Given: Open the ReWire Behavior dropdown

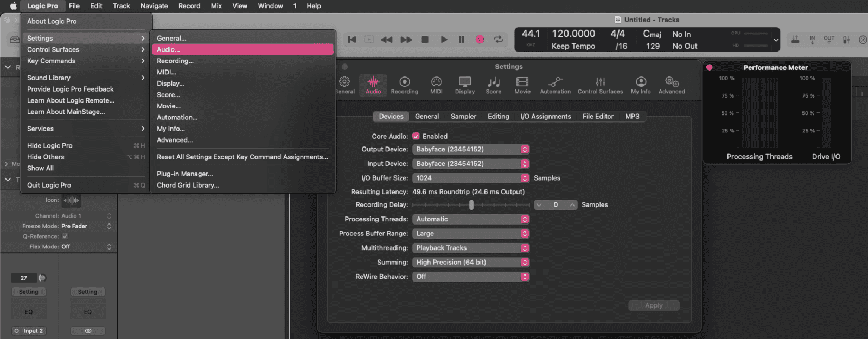Looking at the screenshot, I should (471, 277).
